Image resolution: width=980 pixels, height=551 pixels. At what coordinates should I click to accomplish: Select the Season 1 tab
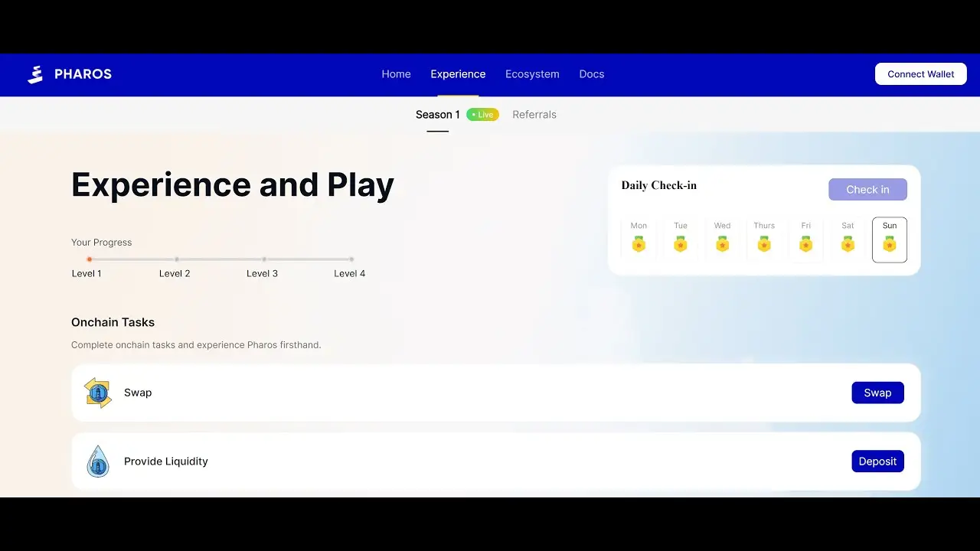coord(438,115)
